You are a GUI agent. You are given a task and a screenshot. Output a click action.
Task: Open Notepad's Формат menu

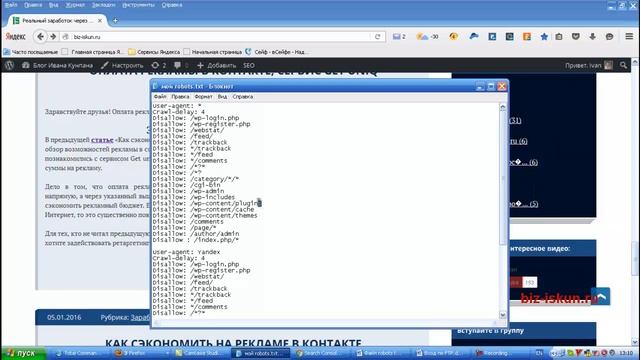tap(203, 97)
